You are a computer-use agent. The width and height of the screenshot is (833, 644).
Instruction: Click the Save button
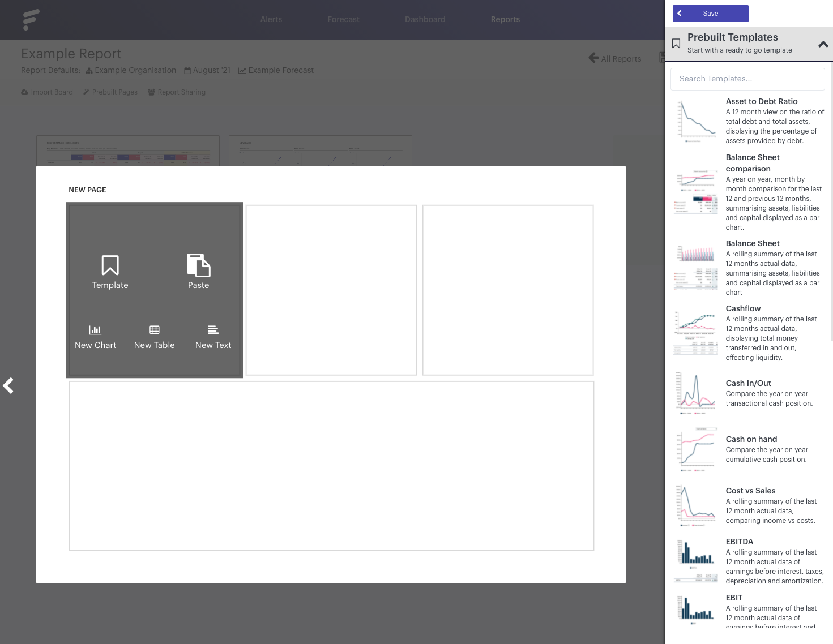pyautogui.click(x=711, y=14)
